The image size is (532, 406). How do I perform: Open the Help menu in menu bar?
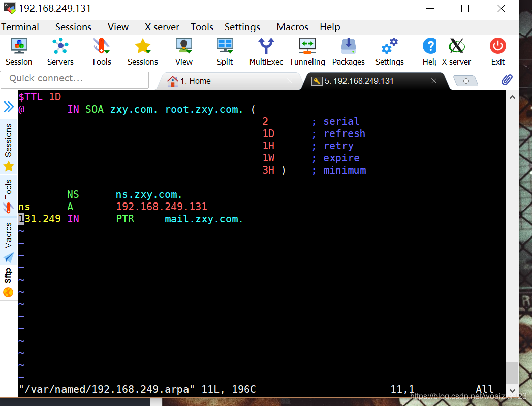(x=330, y=27)
